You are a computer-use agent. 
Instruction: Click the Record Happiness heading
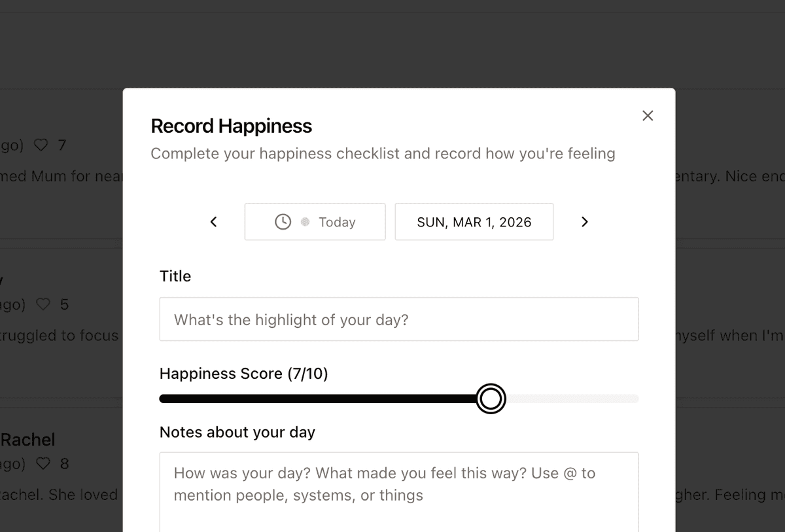click(x=232, y=126)
